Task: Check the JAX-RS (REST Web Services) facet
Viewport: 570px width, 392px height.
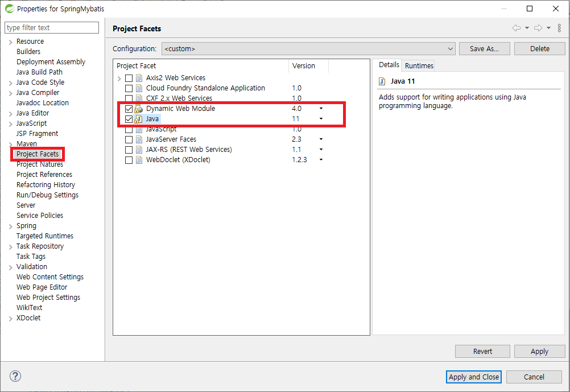Action: (129, 150)
